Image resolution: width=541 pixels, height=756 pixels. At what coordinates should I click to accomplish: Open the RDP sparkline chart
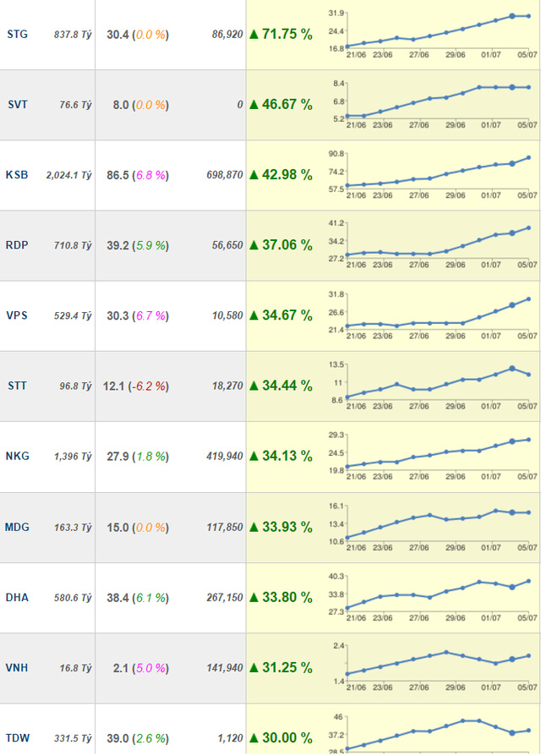click(431, 244)
